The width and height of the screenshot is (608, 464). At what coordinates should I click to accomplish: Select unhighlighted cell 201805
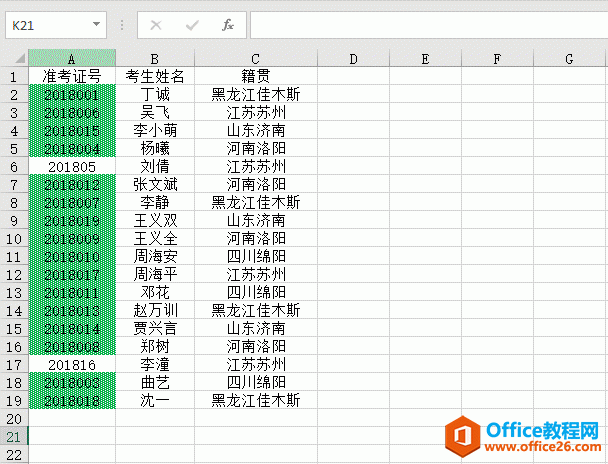(72, 166)
